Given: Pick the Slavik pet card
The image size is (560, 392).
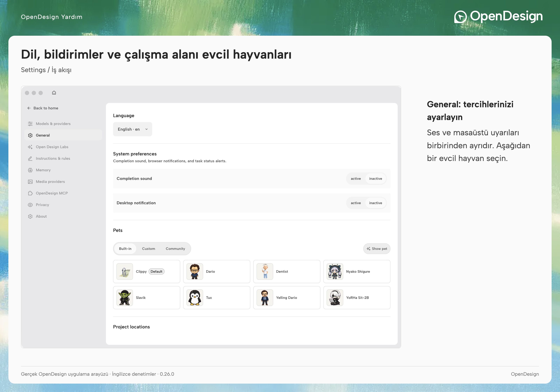Looking at the screenshot, I should [x=147, y=298].
